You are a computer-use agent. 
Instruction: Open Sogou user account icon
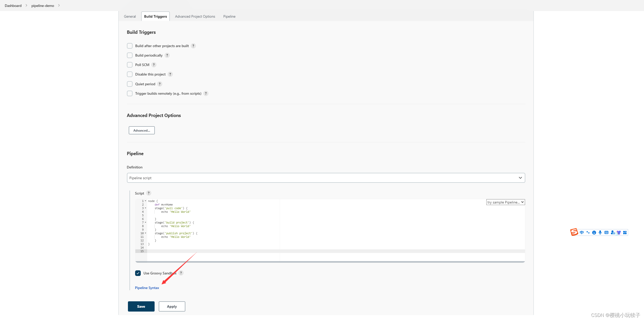(613, 232)
